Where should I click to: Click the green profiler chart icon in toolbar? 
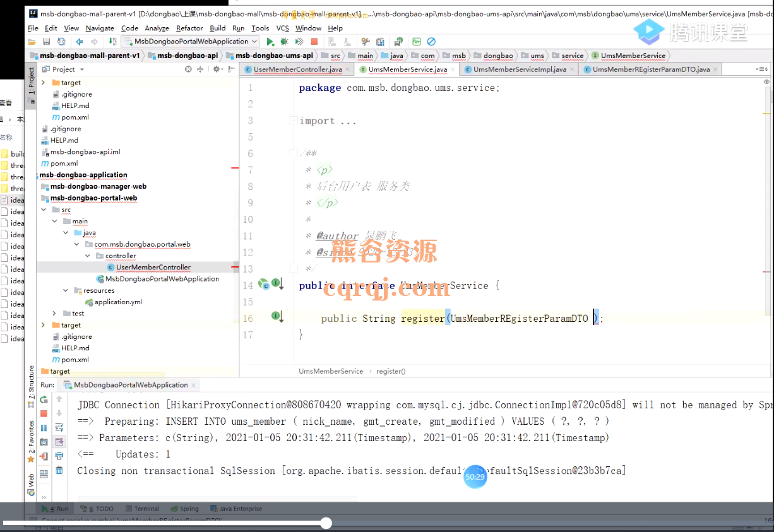point(417,42)
